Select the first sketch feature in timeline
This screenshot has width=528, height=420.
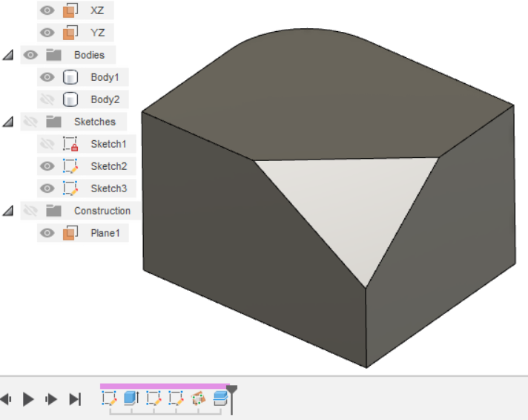109,398
